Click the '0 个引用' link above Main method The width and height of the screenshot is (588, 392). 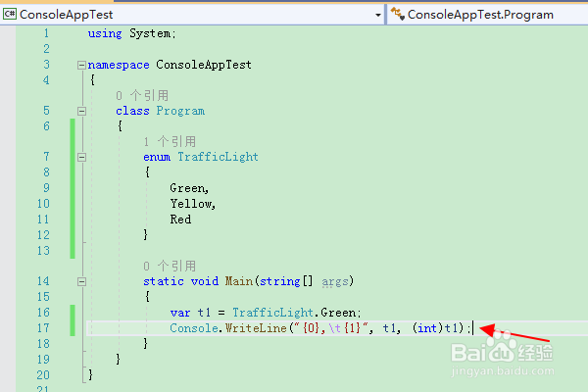(x=170, y=267)
